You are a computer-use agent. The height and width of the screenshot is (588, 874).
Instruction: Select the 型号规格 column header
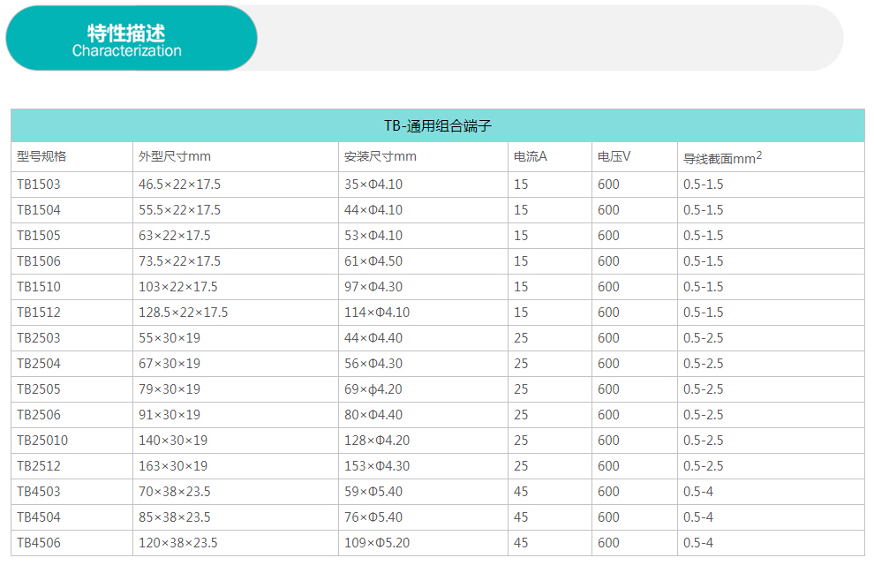point(41,157)
